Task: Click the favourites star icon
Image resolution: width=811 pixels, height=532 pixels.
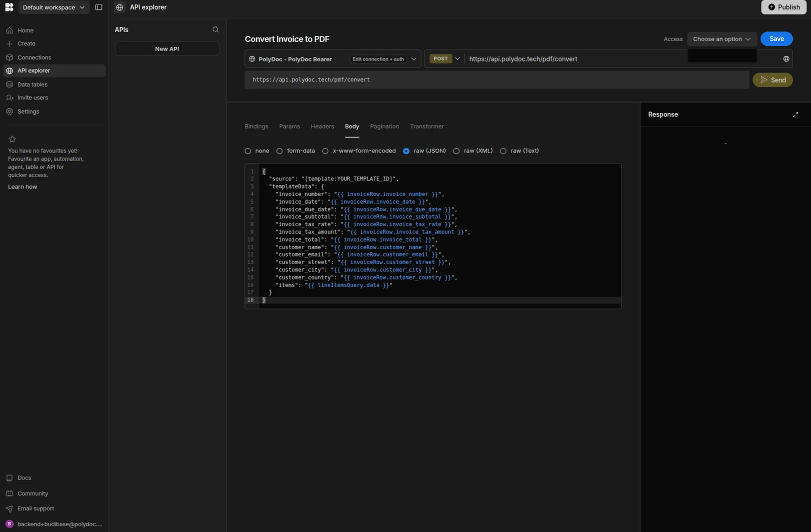Action: click(12, 139)
